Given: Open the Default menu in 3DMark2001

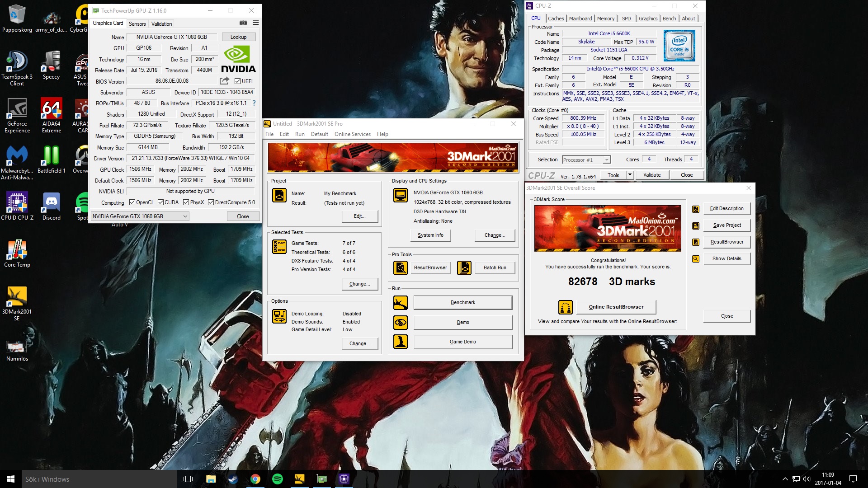Looking at the screenshot, I should click(x=320, y=134).
